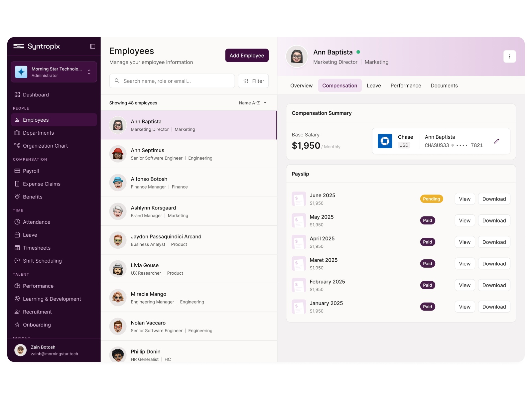Select the Compensation tab
Screen dimensions: 532x399
[340, 85]
